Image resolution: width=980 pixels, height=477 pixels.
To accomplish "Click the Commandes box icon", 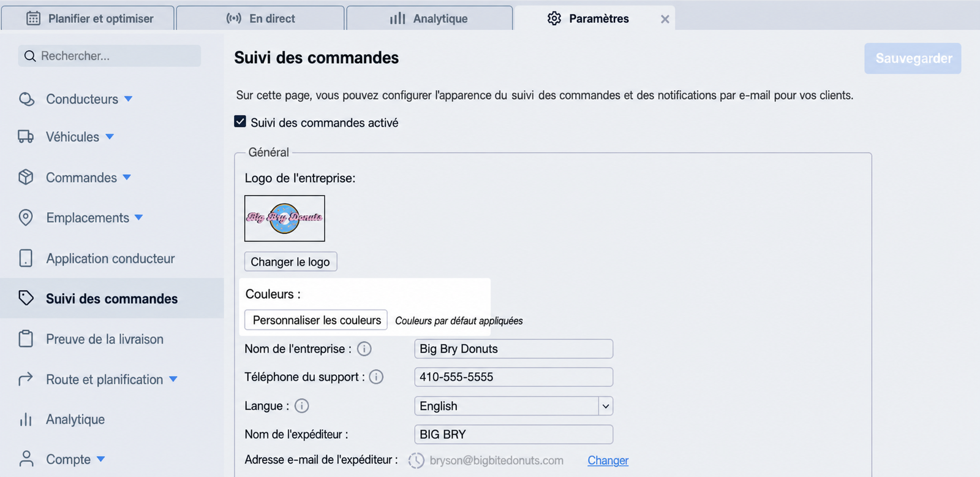I will click(x=26, y=177).
